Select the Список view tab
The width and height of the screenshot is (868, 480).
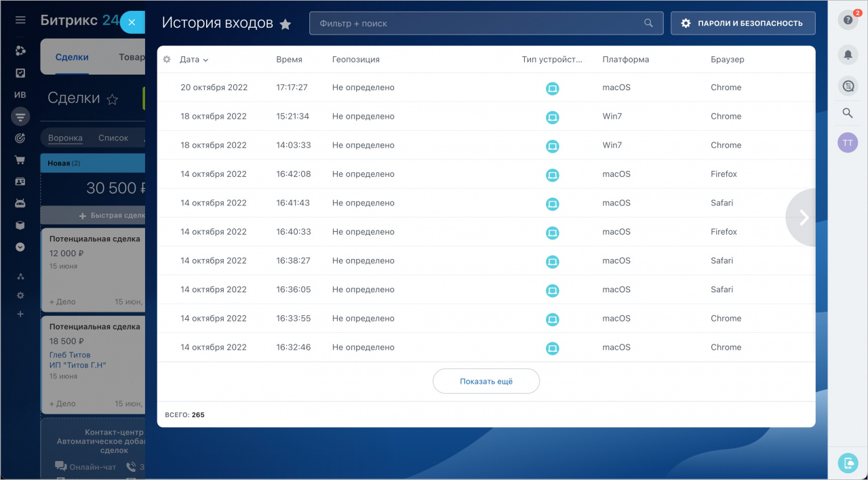pyautogui.click(x=113, y=138)
